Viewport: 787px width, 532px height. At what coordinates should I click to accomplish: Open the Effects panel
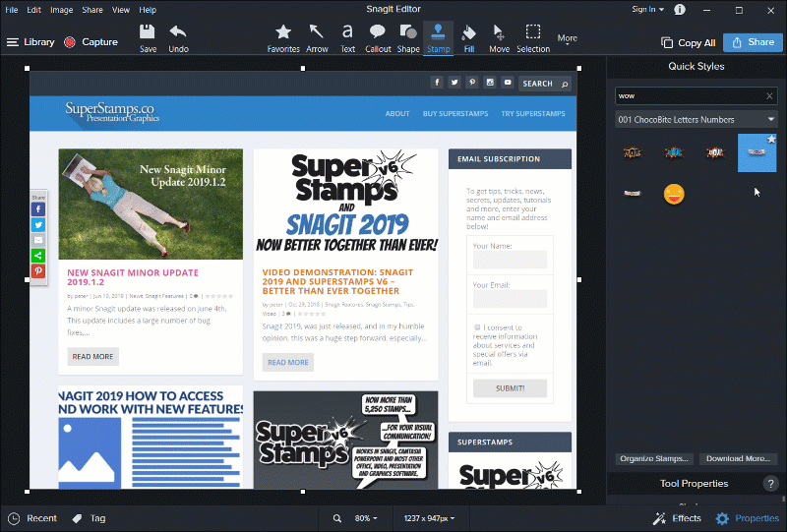tap(677, 518)
